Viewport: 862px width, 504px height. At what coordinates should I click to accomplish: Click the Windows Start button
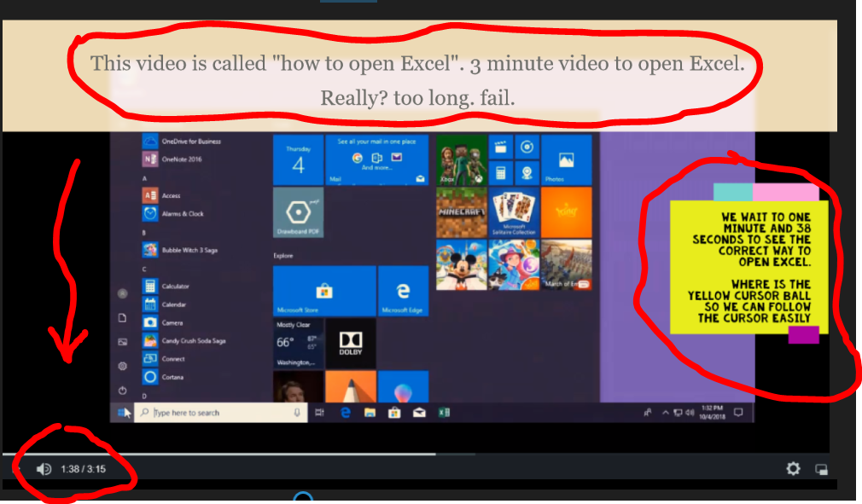(x=122, y=413)
